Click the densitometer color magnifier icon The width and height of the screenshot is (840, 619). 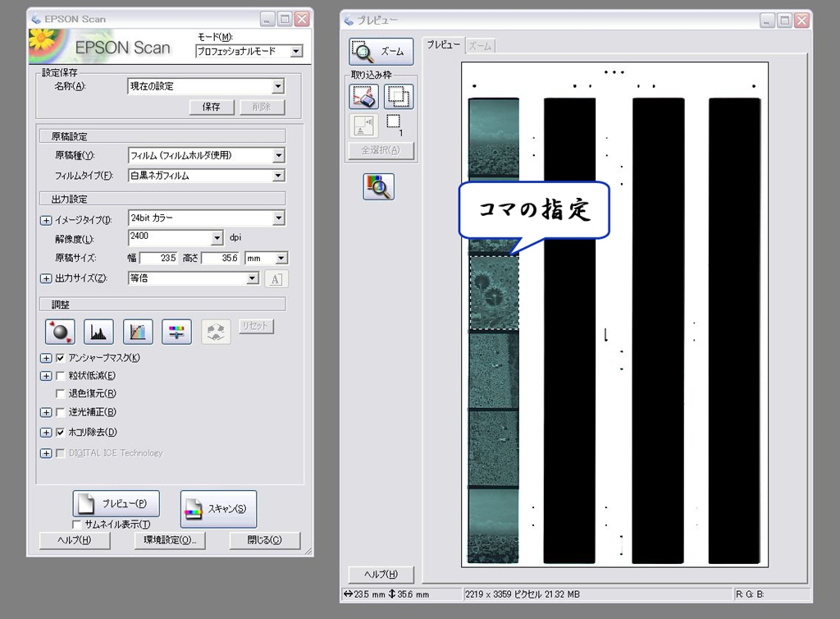tap(379, 187)
